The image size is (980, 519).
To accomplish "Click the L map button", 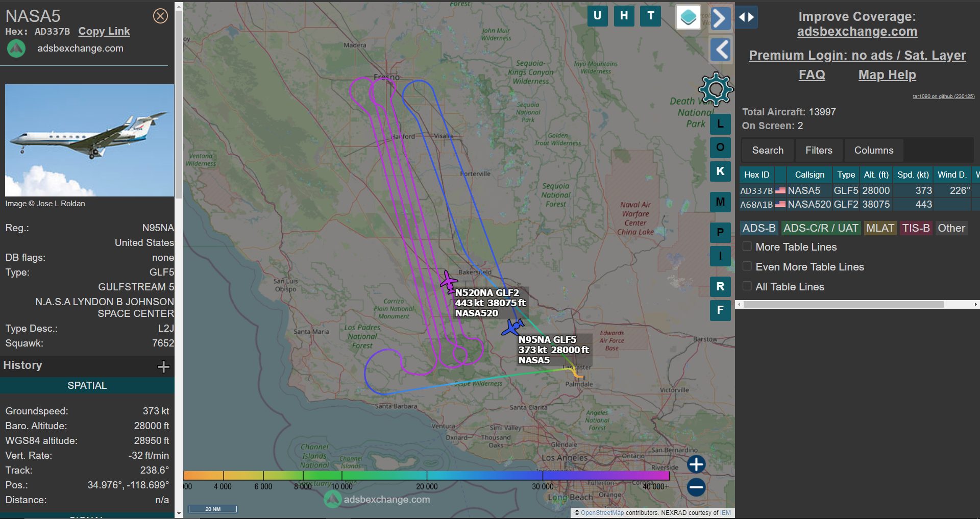I will [x=720, y=124].
